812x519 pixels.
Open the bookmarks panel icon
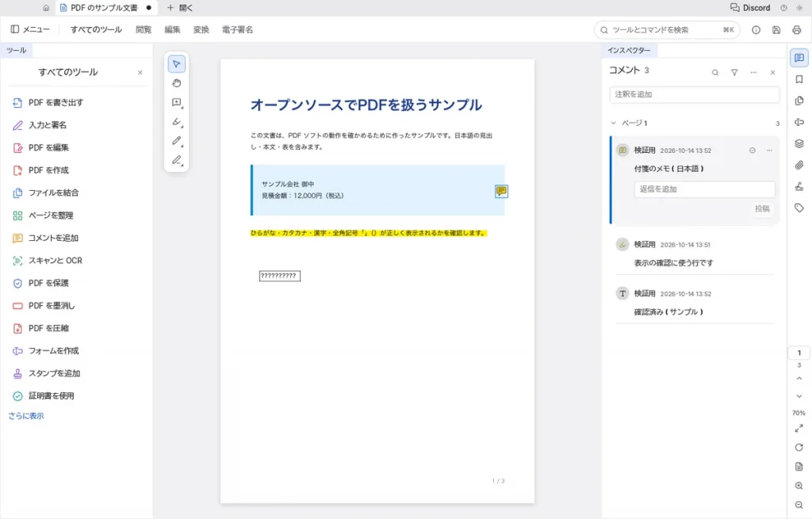click(799, 79)
